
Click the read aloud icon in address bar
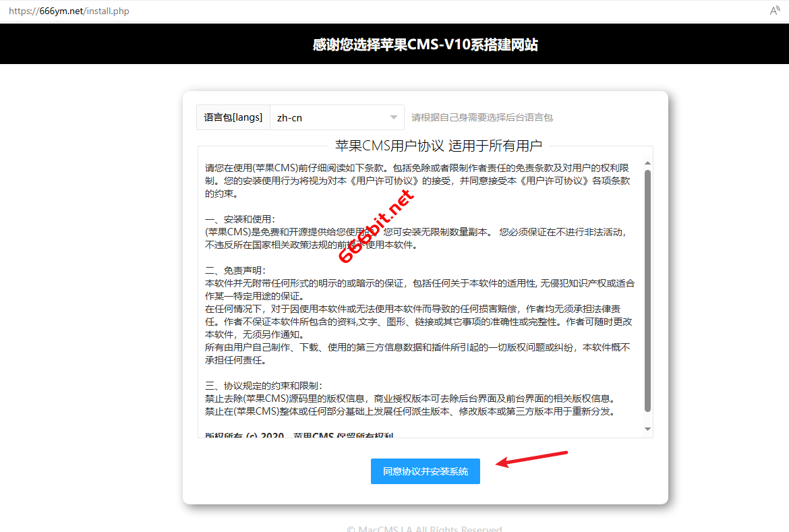(775, 11)
